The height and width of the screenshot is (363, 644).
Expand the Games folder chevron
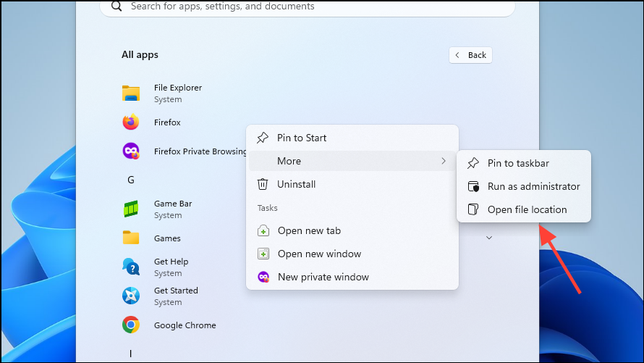[x=489, y=238]
